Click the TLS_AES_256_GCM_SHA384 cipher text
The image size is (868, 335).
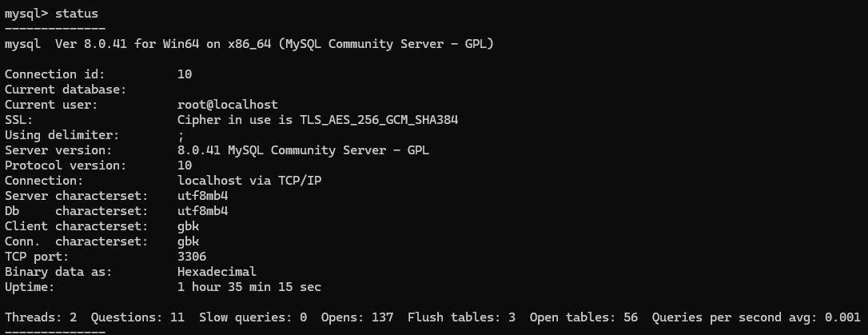coord(383,120)
